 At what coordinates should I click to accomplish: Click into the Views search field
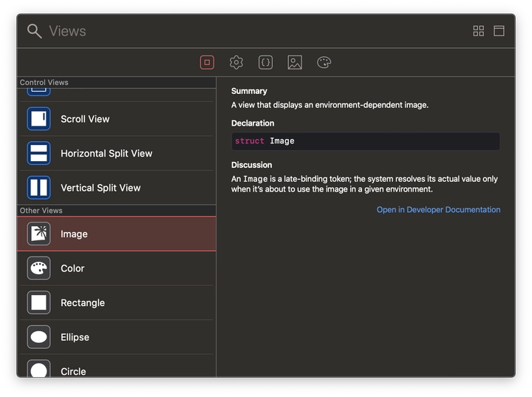(251, 31)
